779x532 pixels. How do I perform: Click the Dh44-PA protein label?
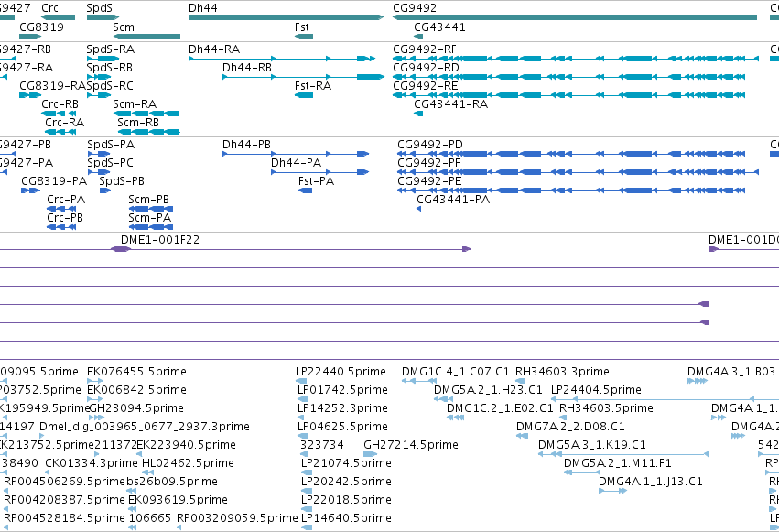coord(296,163)
